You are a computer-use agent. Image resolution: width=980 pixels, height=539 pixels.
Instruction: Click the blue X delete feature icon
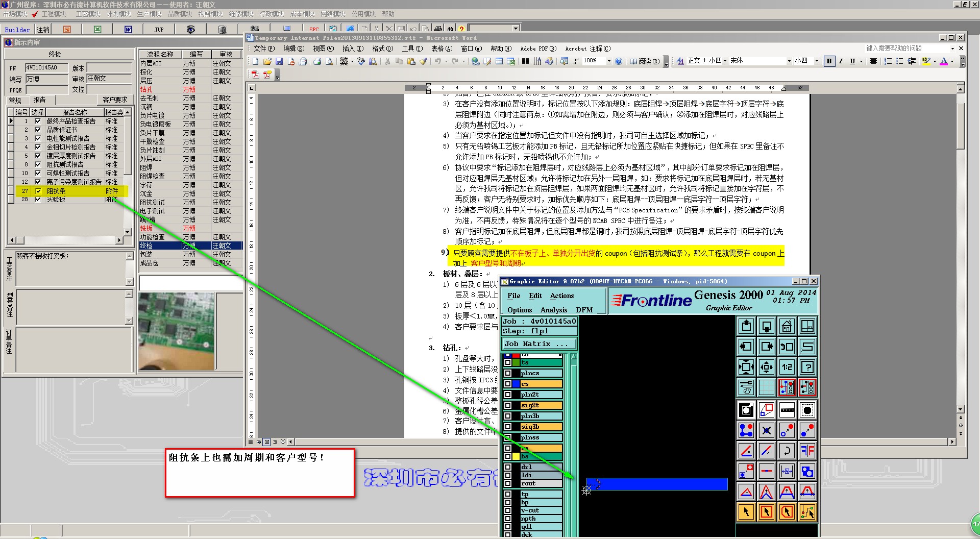[767, 430]
